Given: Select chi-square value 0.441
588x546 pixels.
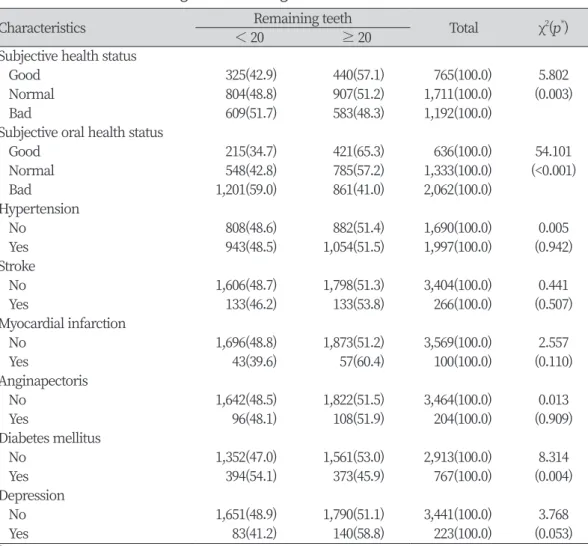Looking at the screenshot, I should (554, 285).
